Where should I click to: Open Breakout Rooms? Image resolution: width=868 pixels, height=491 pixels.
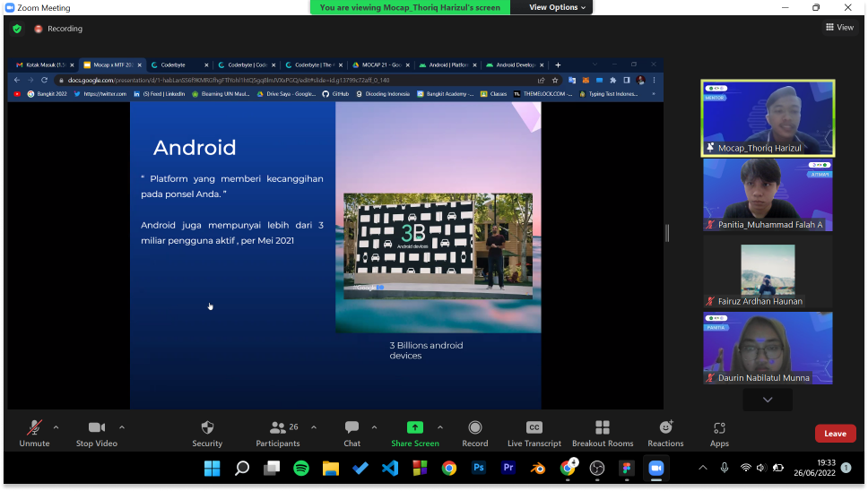point(602,434)
